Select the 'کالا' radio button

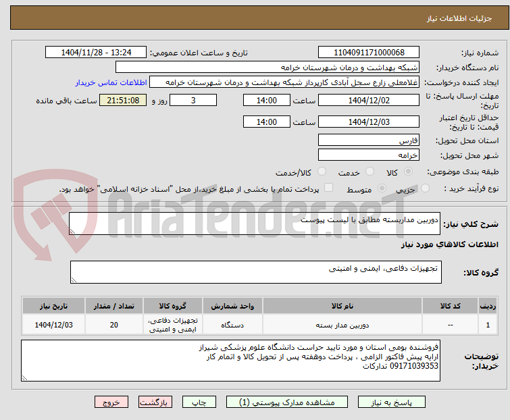[408, 172]
